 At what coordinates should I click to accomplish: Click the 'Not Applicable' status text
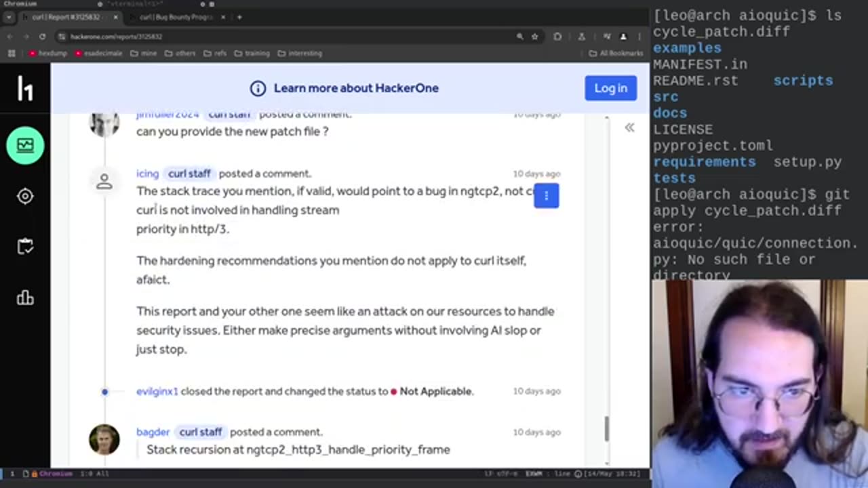(436, 391)
